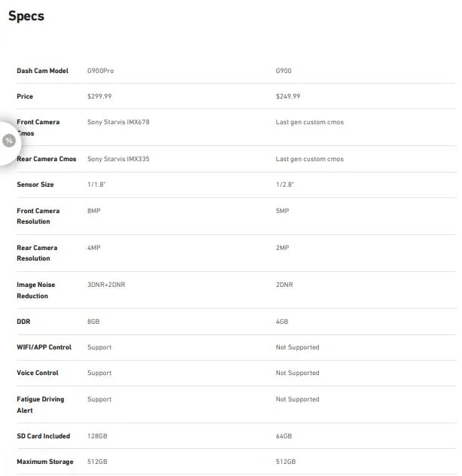Click Sony Starvis IMX678 text

click(118, 122)
